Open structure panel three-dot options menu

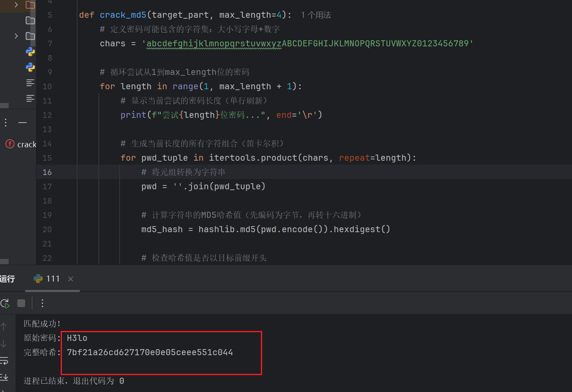(6, 123)
